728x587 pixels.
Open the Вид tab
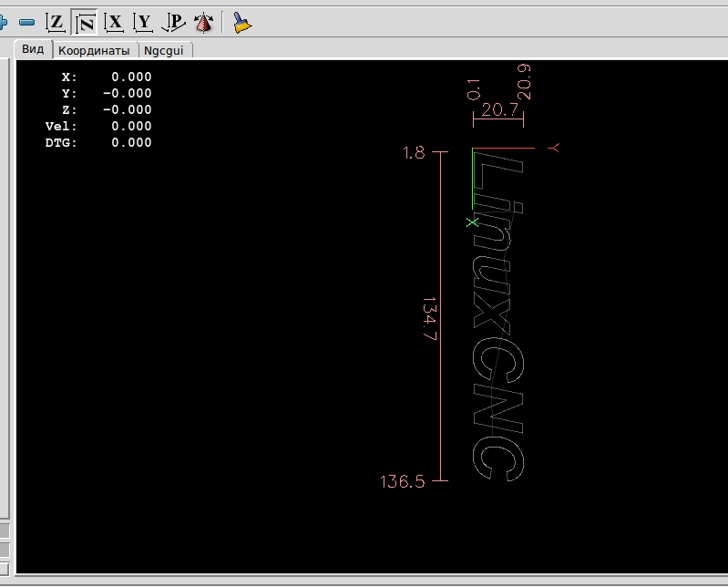[33, 49]
